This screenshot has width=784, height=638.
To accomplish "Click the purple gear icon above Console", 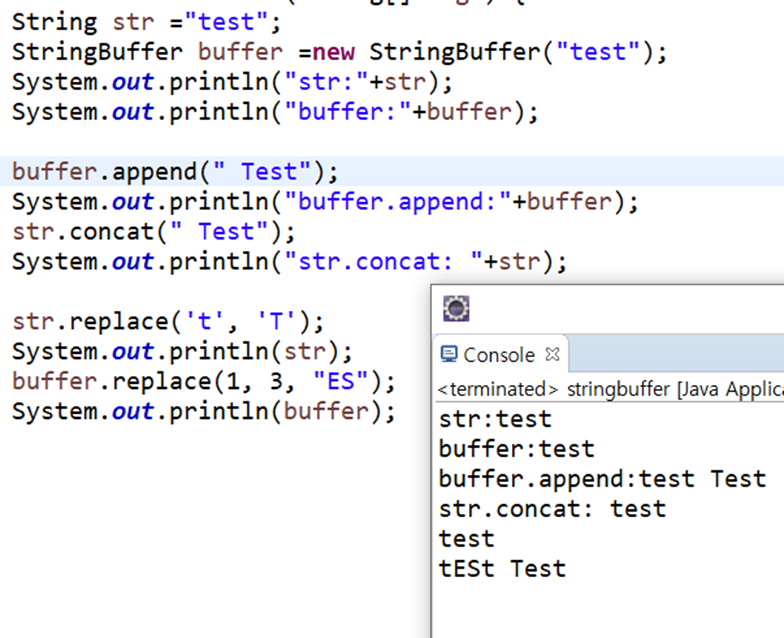I will click(456, 308).
